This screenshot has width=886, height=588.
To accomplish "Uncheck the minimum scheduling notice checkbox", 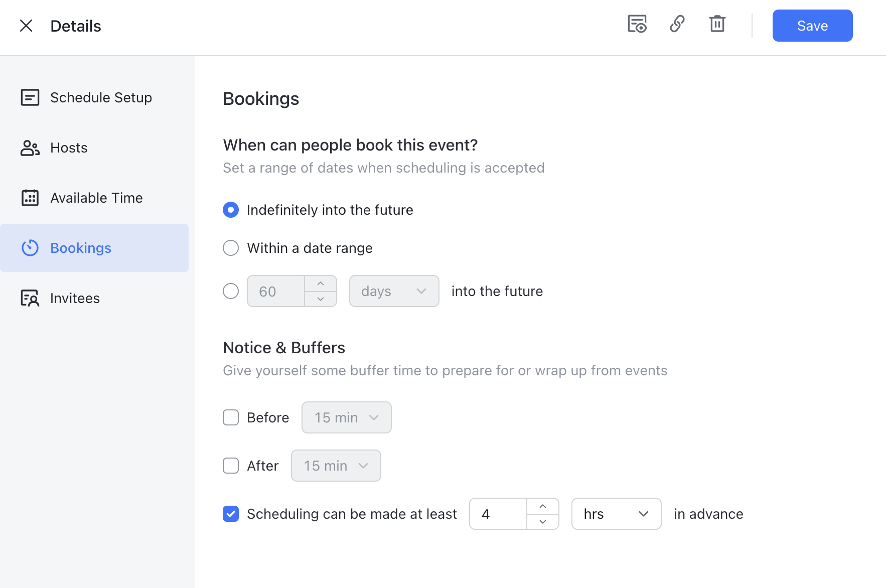I will click(x=231, y=514).
